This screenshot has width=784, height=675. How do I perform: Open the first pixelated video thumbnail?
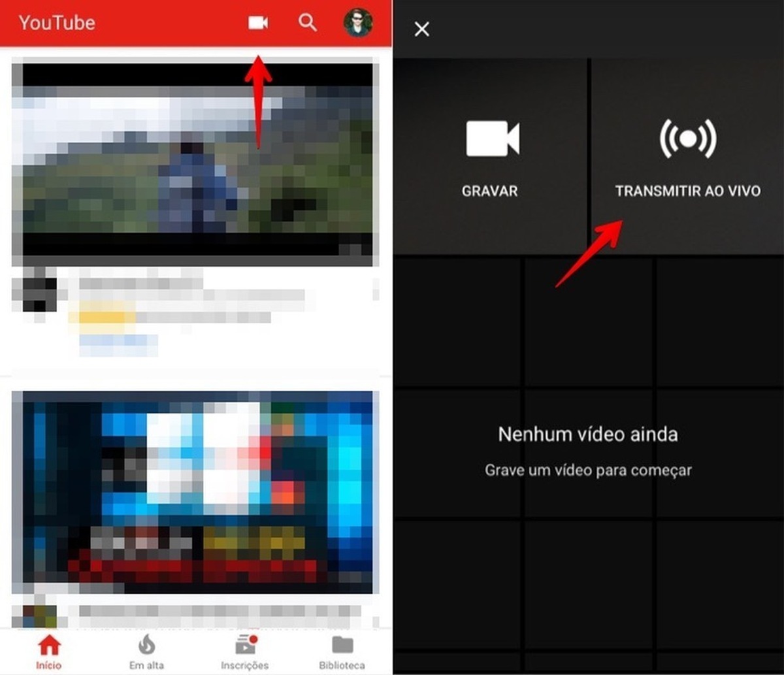(193, 161)
